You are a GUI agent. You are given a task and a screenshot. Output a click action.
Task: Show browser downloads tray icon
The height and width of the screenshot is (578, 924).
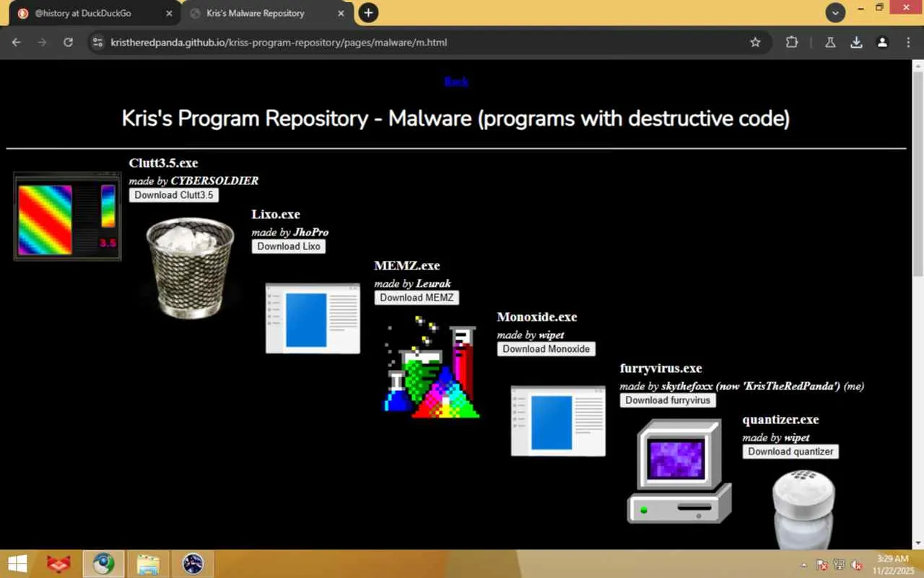[x=856, y=43]
